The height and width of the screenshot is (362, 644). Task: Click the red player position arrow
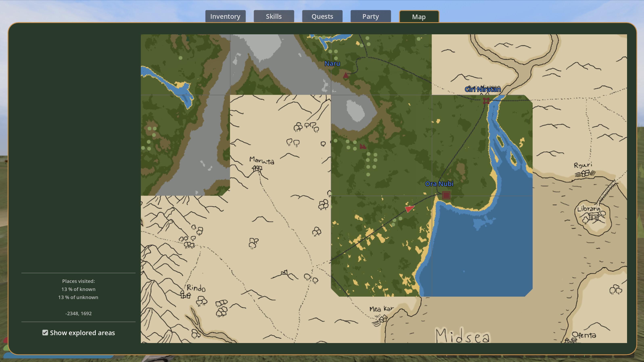[x=410, y=209]
